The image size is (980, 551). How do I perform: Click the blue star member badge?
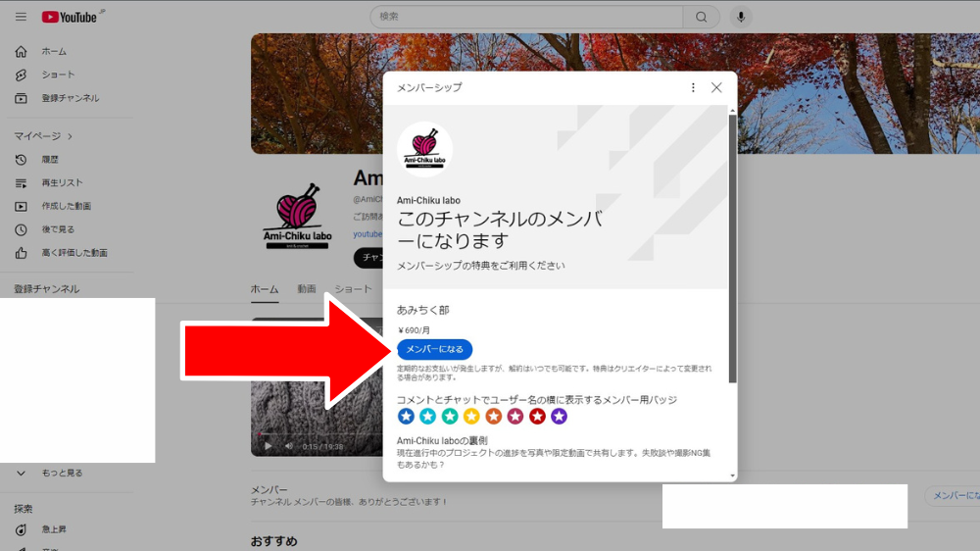pos(406,416)
